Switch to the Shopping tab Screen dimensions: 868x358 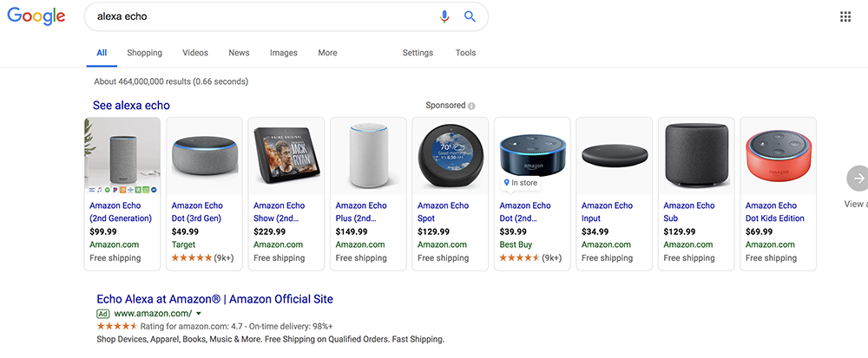tap(144, 53)
